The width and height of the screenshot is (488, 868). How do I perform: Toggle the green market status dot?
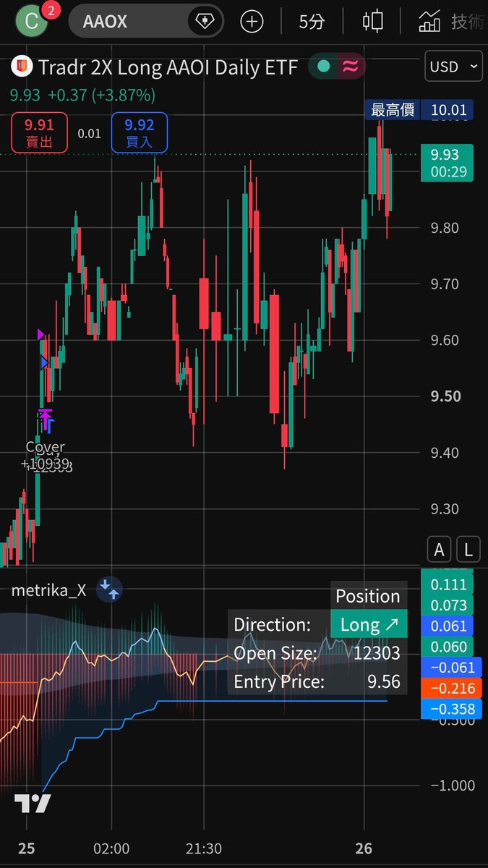(323, 67)
